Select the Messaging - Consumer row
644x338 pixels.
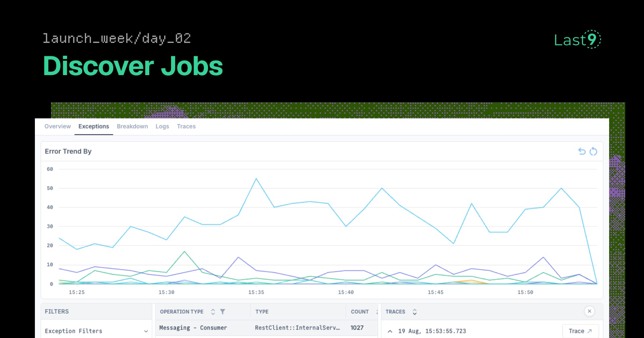click(193, 328)
